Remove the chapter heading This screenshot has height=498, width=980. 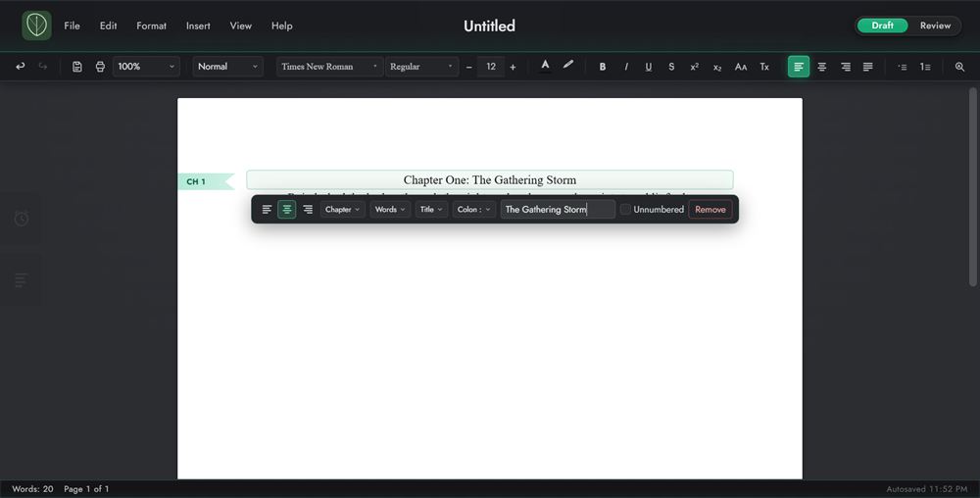click(x=710, y=210)
